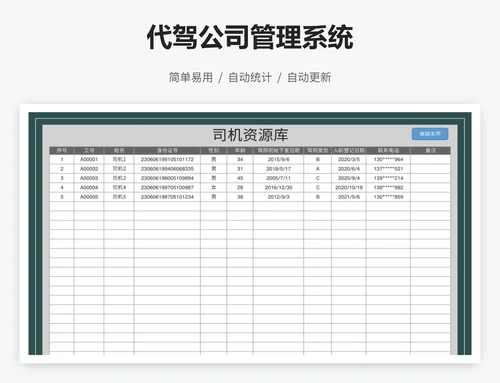Click the 司机资源库 sheet title

[x=250, y=135]
